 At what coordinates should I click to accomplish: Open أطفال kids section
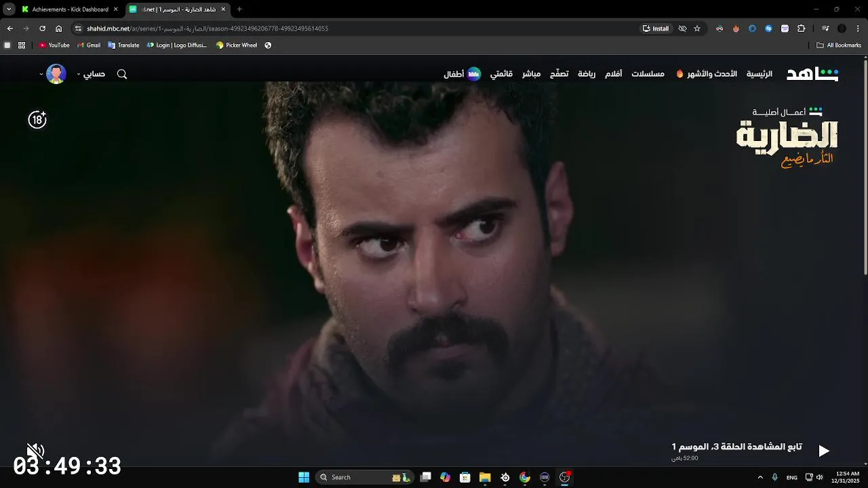point(462,74)
